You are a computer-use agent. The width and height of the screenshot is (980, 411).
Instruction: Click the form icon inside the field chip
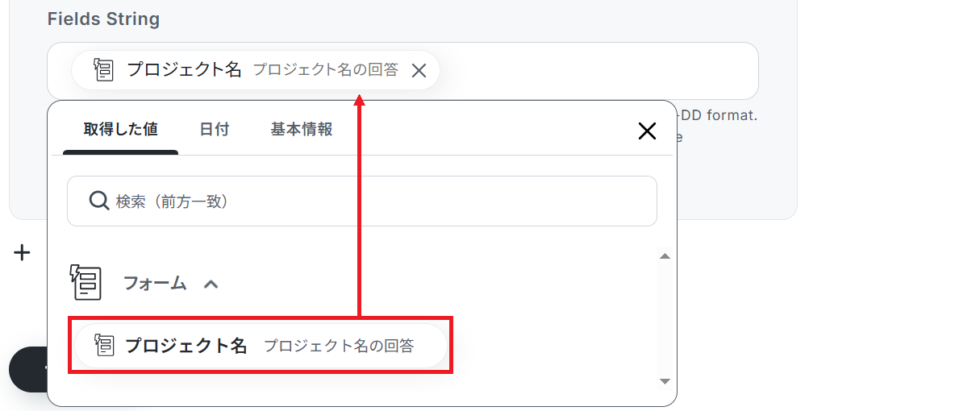tap(103, 70)
